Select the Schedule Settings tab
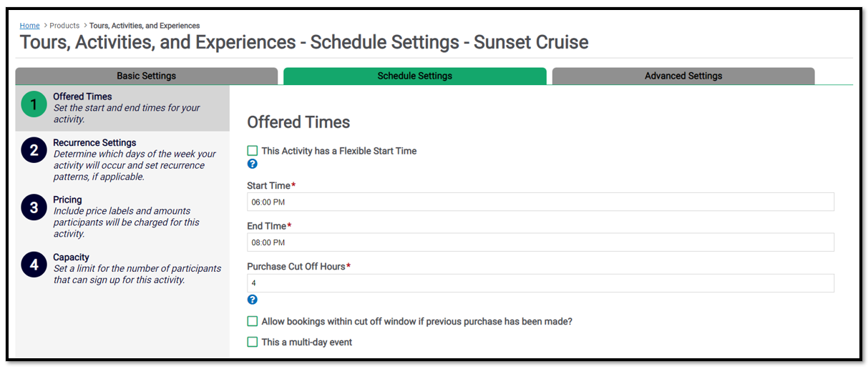This screenshot has height=369, width=868. (415, 76)
